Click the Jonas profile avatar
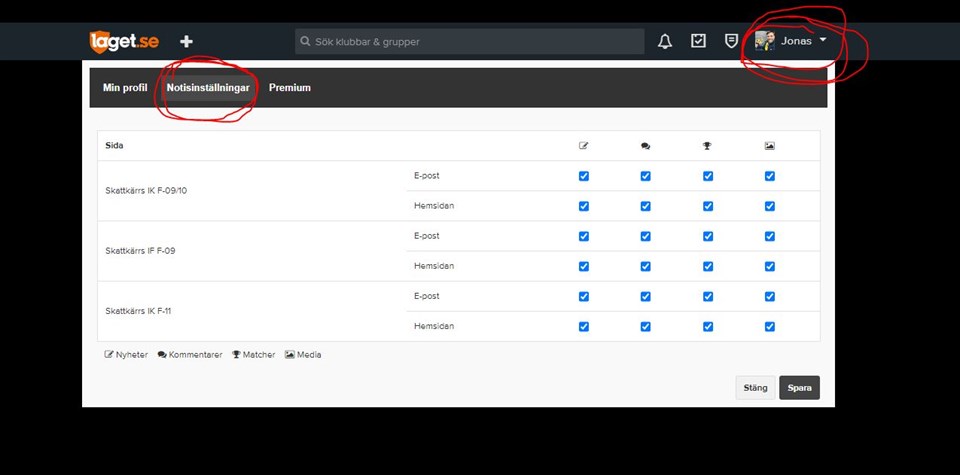The image size is (960, 475). pos(765,40)
